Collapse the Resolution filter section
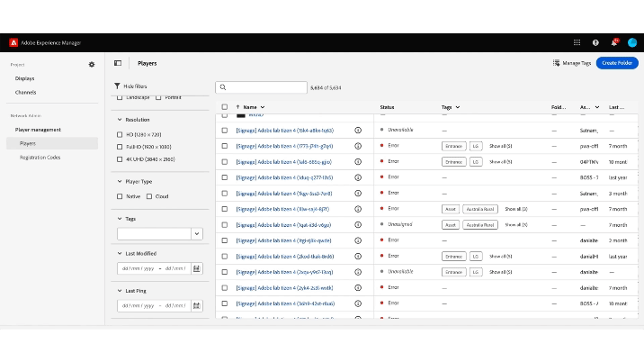This screenshot has height=362, width=644. [x=120, y=120]
